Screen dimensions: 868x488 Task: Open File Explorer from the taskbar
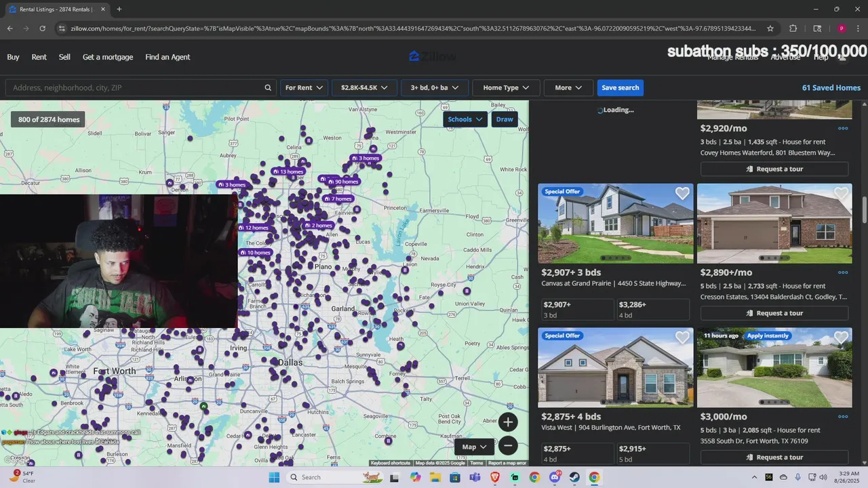click(435, 477)
